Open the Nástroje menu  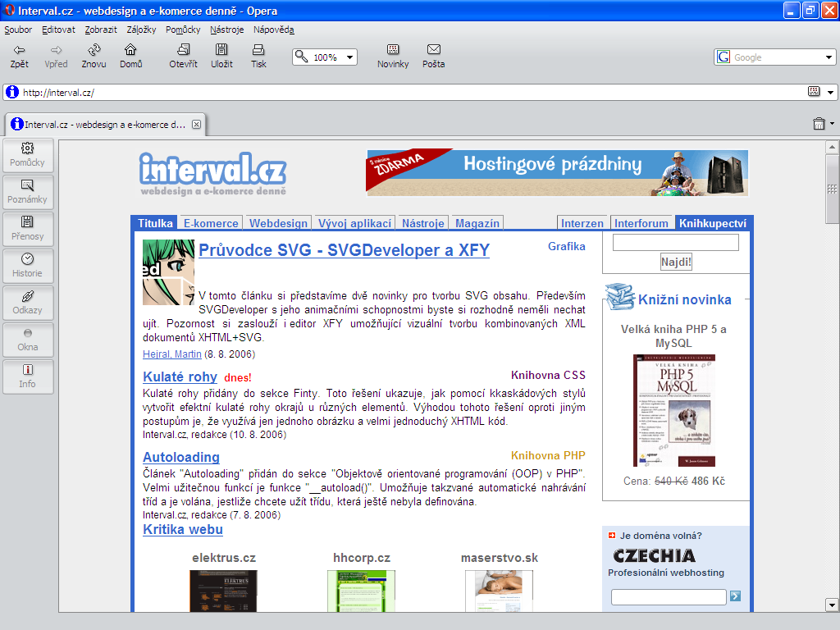click(226, 30)
